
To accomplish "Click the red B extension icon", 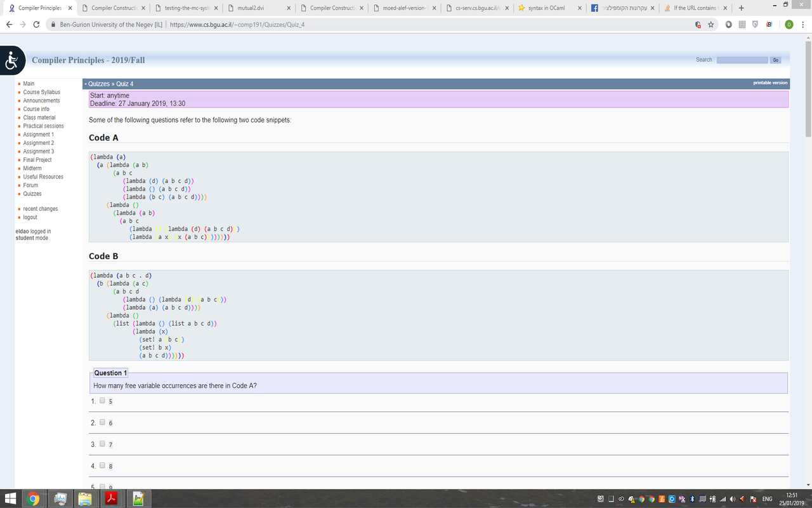I will (x=769, y=25).
